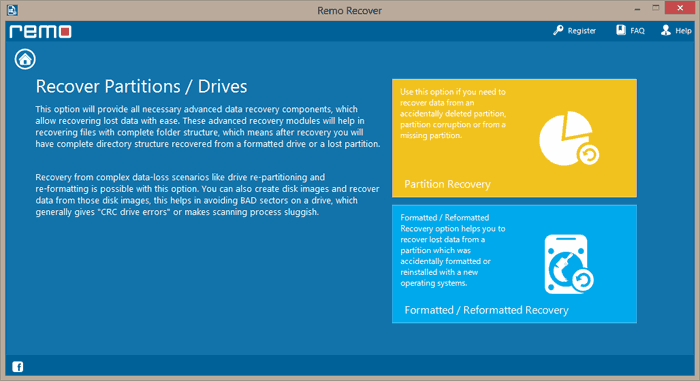Open the FAQ book icon

621,30
